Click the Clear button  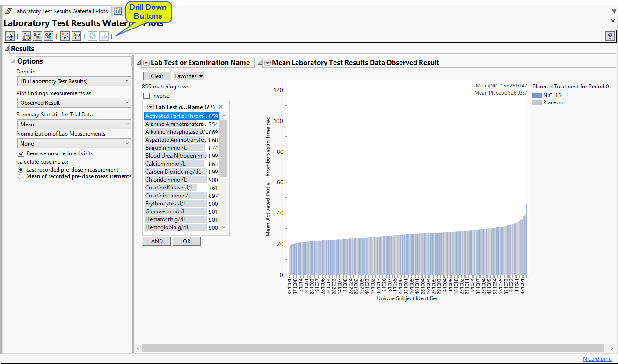pos(157,76)
